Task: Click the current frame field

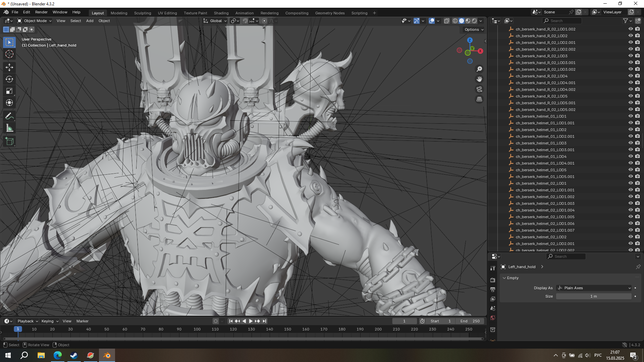Action: point(405,321)
